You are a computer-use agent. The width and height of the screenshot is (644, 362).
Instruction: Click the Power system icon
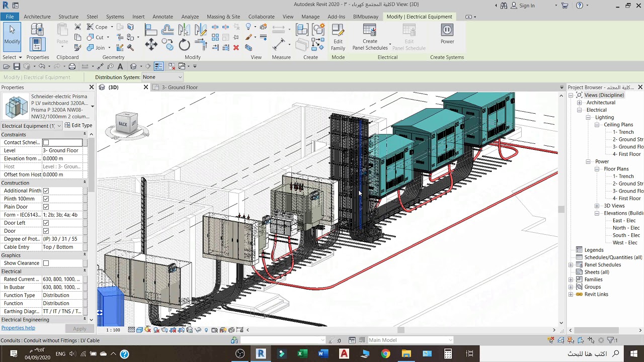(447, 34)
